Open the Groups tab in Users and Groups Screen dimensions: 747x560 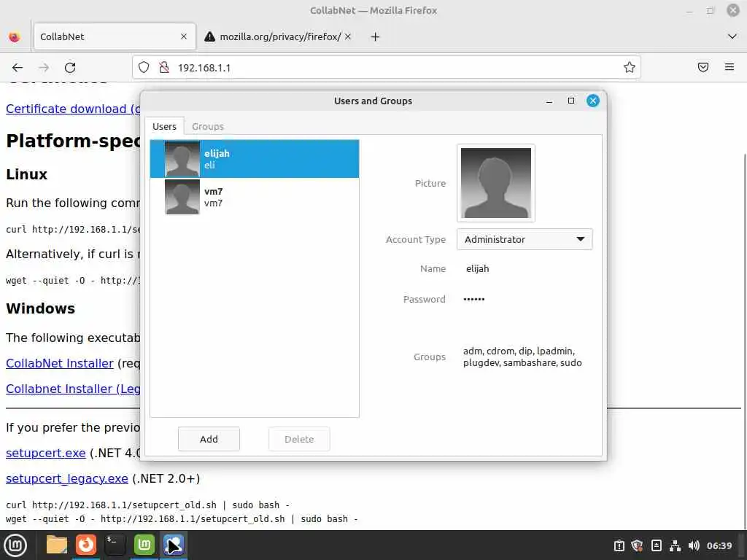point(208,126)
